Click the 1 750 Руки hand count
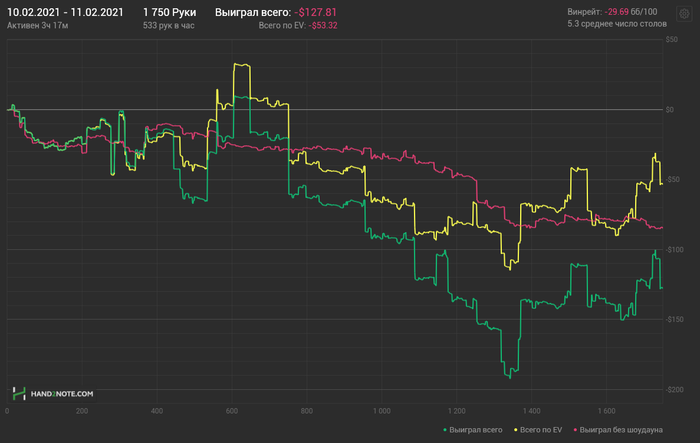The width and height of the screenshot is (700, 443). point(170,12)
